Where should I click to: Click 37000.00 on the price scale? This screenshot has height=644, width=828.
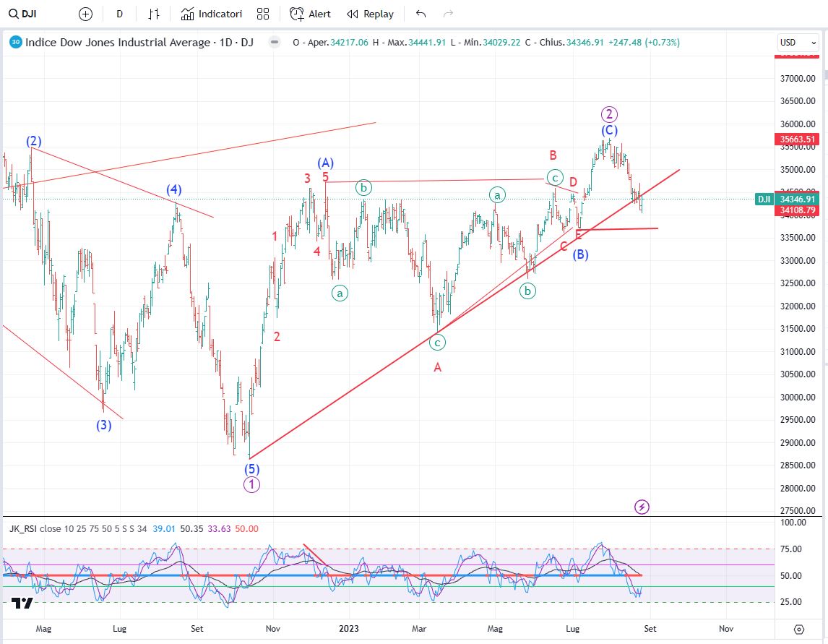pos(798,79)
